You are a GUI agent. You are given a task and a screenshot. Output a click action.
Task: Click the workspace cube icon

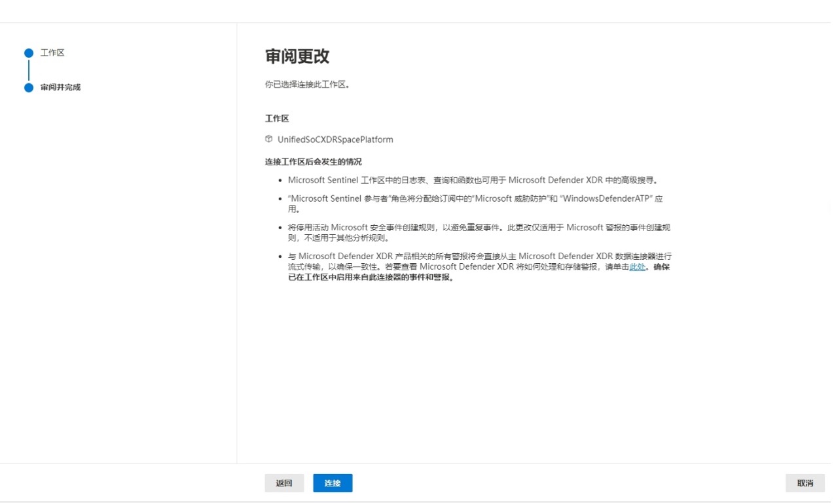click(x=269, y=139)
